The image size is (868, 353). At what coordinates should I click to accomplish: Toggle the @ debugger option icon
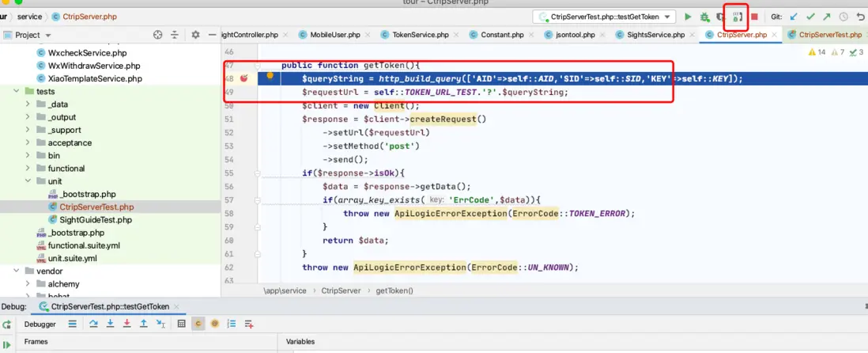tap(215, 325)
